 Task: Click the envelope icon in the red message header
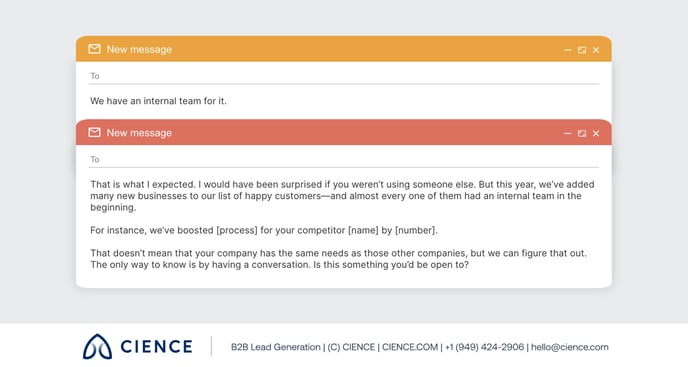[x=94, y=132]
